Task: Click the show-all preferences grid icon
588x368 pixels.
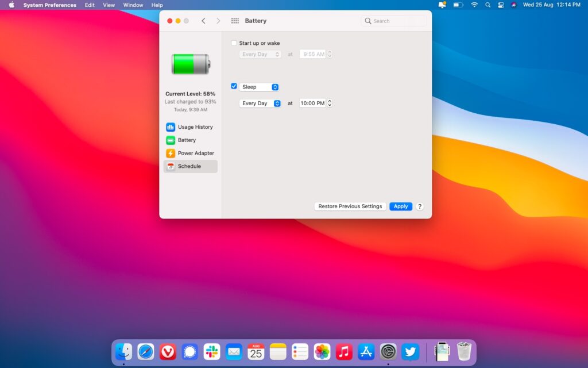Action: 235,20
